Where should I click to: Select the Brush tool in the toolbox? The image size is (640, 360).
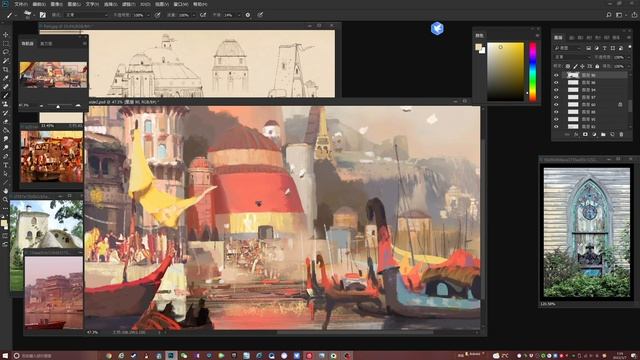[x=6, y=95]
